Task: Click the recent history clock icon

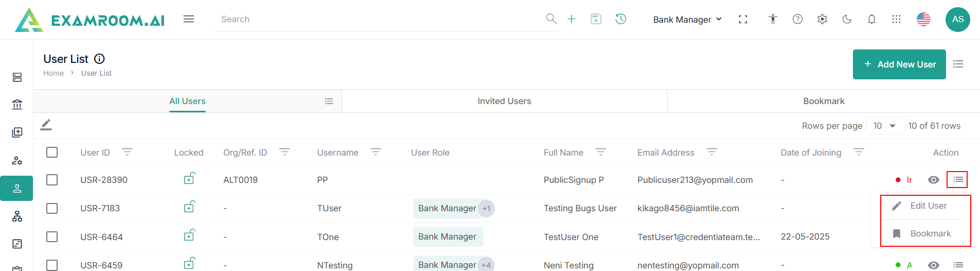Action: (x=621, y=19)
